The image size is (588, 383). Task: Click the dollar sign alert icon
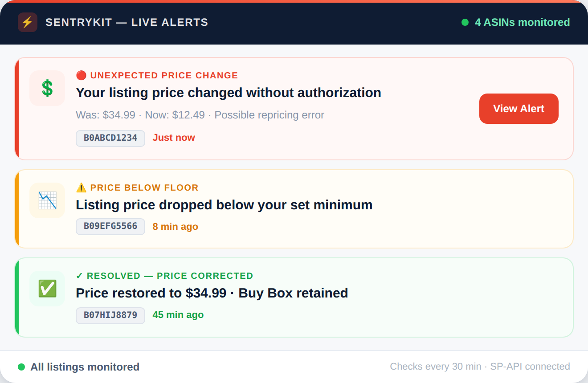[x=47, y=88]
